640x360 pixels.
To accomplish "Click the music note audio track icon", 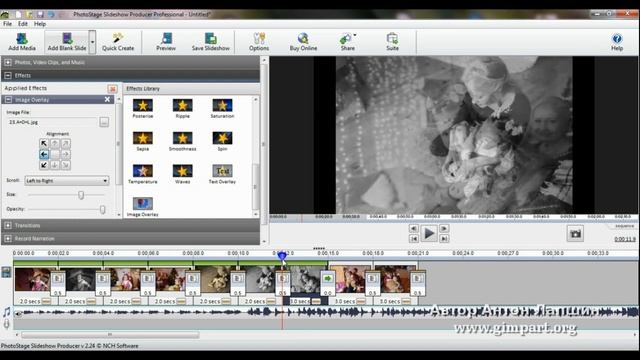I will [7, 312].
